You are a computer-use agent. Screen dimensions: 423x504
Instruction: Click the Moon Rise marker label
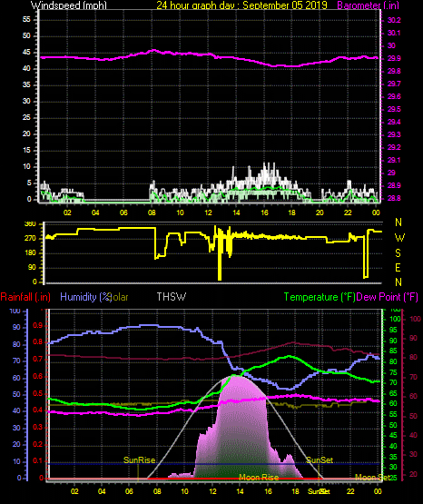point(259,478)
